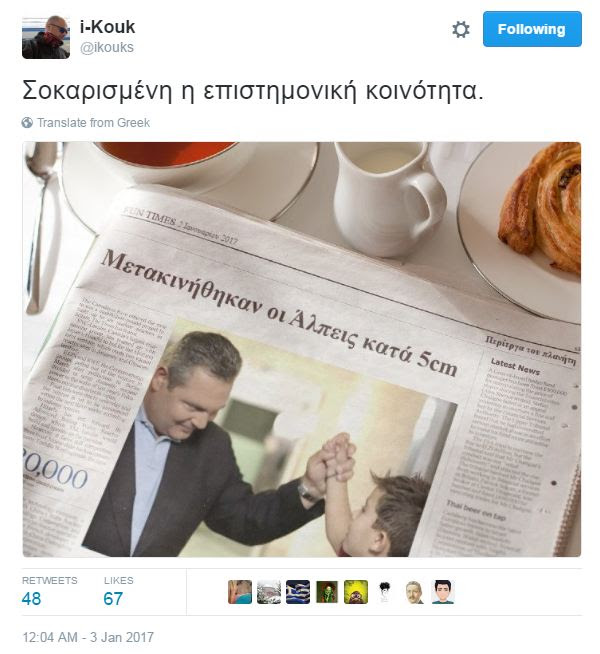
Task: Open the old man portrait liker avatar
Action: [414, 592]
